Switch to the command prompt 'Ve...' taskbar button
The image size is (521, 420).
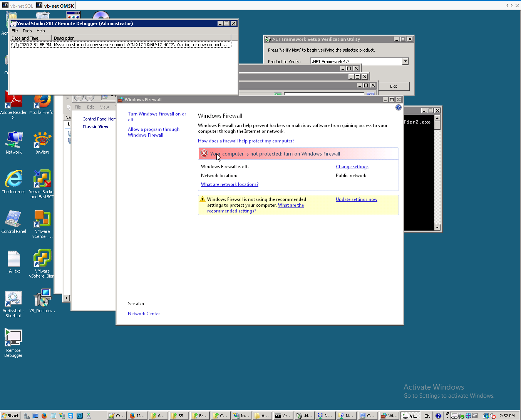283,416
